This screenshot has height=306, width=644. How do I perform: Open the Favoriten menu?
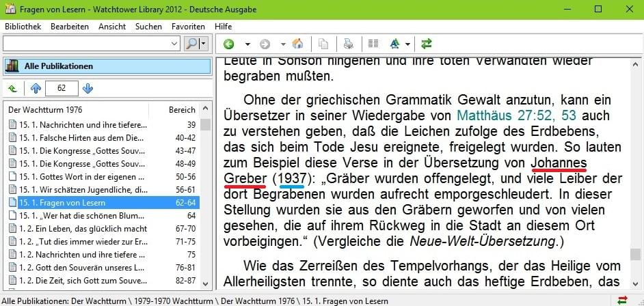click(x=188, y=27)
